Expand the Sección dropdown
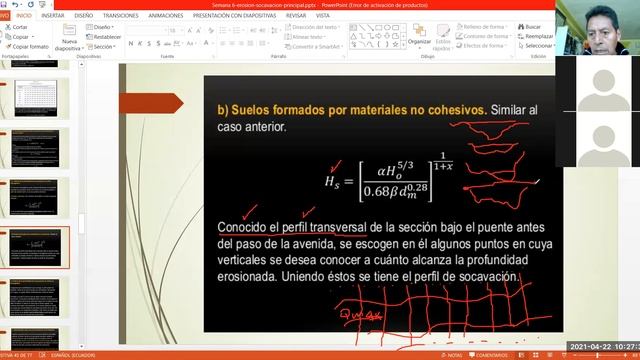 pyautogui.click(x=101, y=47)
